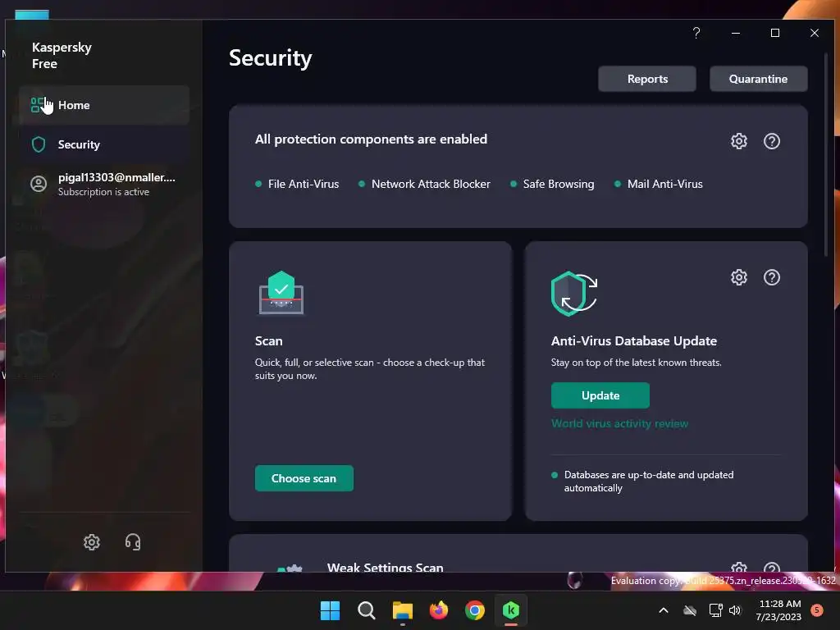
Task: Click the Mail Anti-Virus component
Action: (x=659, y=184)
